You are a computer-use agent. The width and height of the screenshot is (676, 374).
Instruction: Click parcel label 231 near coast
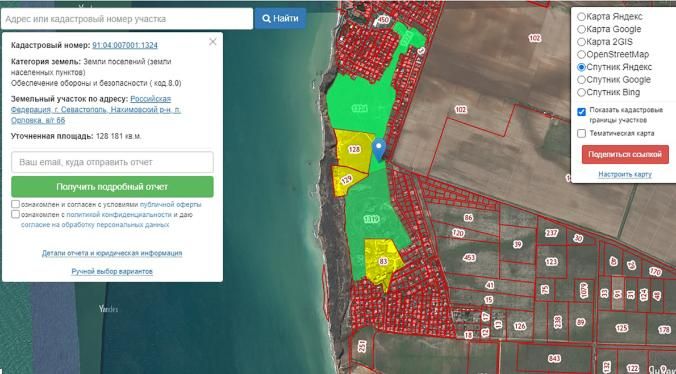point(362,346)
